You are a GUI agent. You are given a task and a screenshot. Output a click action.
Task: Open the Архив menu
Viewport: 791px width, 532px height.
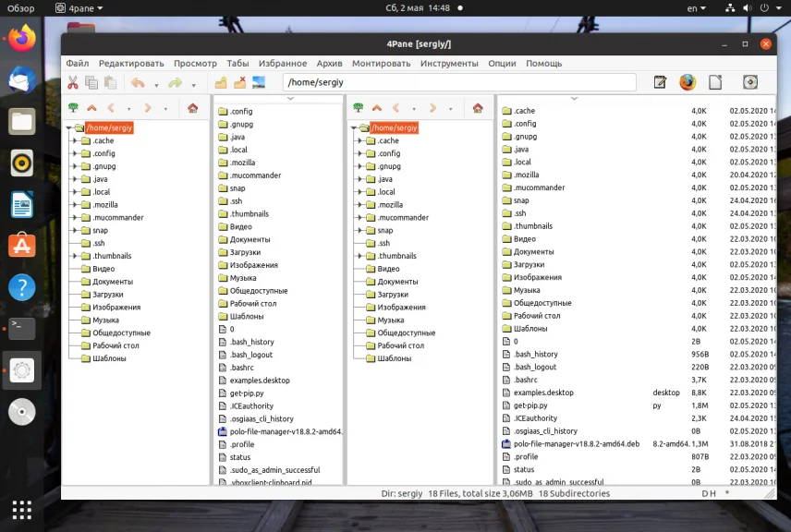[329, 64]
